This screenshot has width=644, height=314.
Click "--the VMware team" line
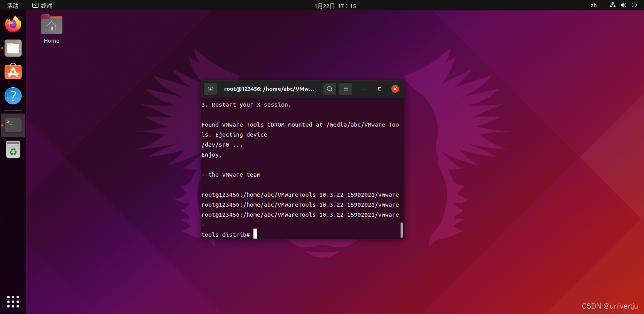231,175
